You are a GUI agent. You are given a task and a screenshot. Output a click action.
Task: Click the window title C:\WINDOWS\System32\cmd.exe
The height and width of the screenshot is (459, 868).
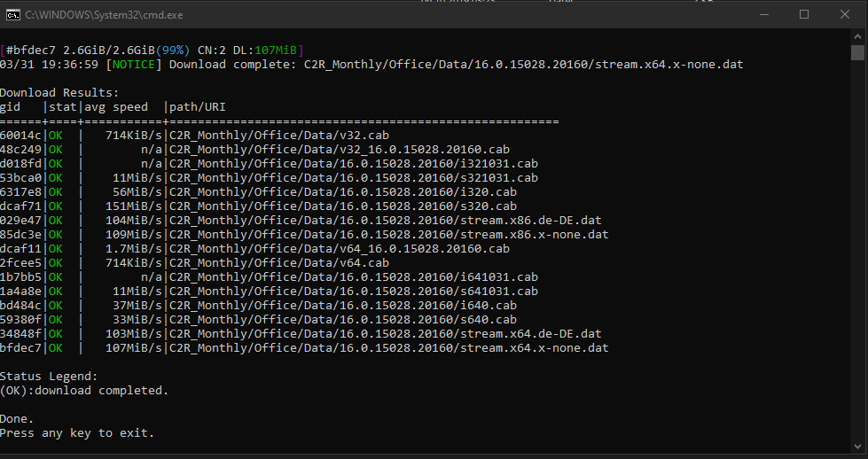pos(104,15)
